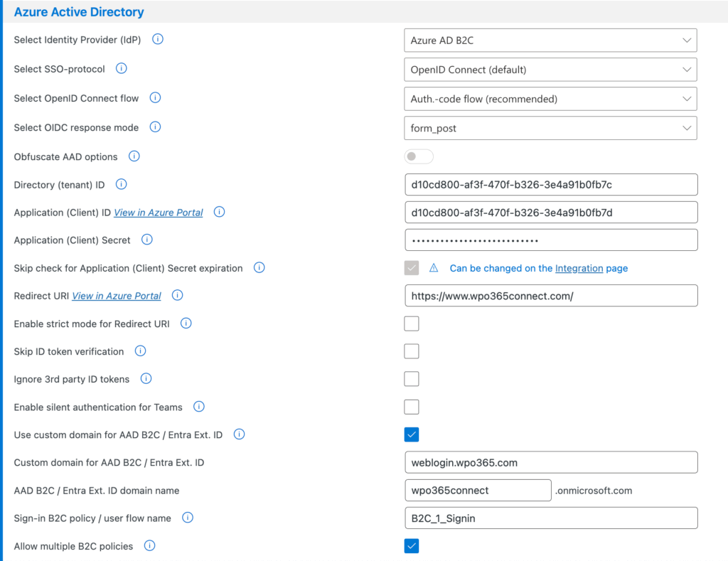Open View in Azure Portal link for Redirect URI
This screenshot has height=561, width=728.
[x=117, y=296]
